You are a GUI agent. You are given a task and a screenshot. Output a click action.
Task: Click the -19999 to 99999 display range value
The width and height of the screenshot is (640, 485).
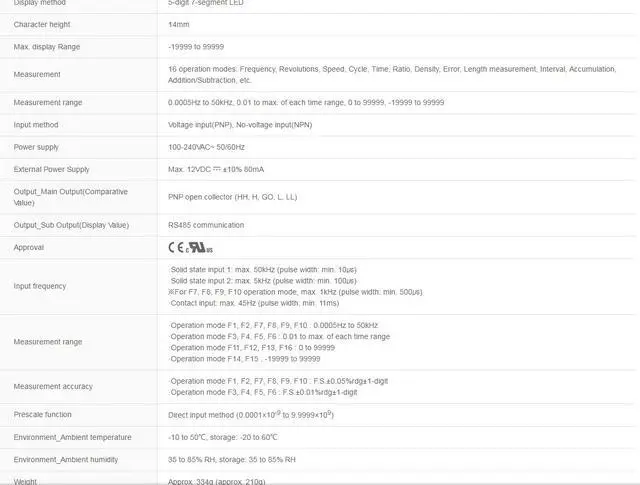click(196, 47)
